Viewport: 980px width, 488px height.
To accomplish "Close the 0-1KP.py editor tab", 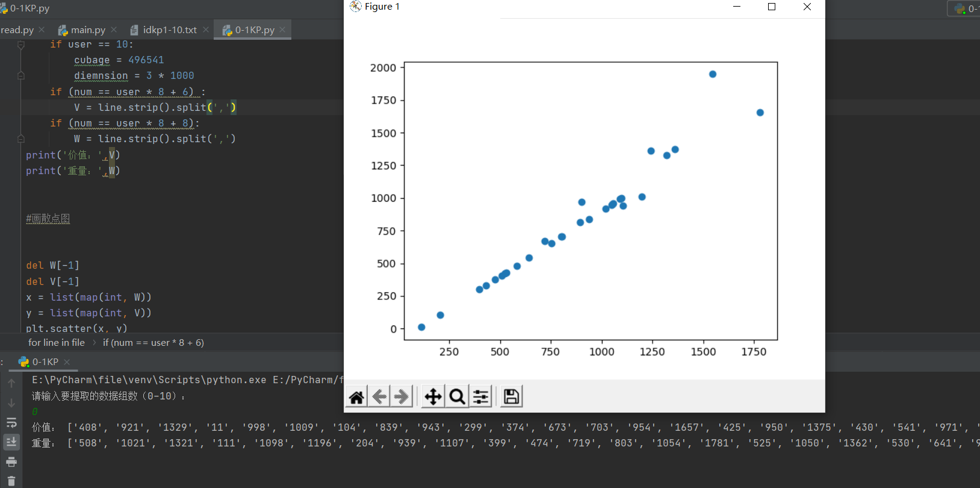I will 282,30.
